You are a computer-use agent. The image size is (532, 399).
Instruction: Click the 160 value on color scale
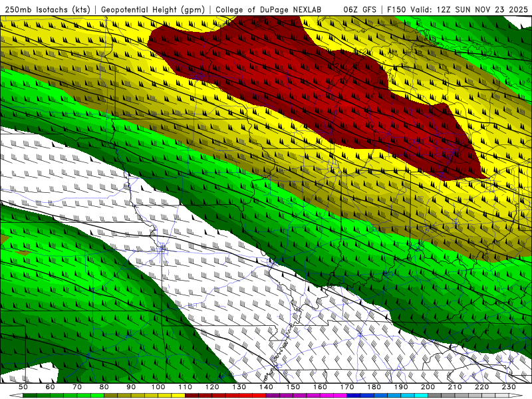click(320, 387)
